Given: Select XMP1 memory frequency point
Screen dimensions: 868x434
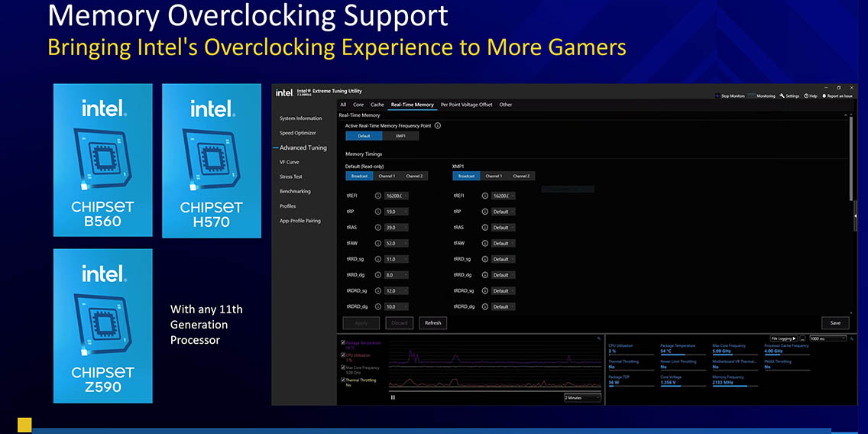Looking at the screenshot, I should pyautogui.click(x=400, y=136).
